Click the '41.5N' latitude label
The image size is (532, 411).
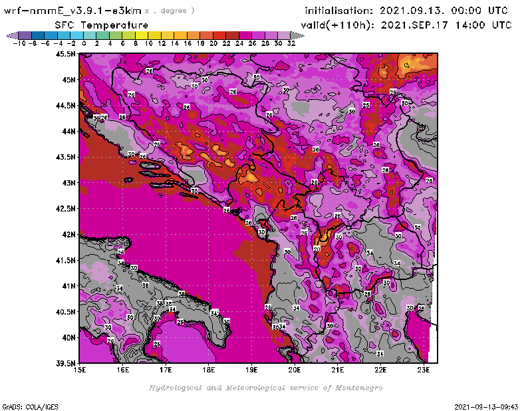click(65, 260)
